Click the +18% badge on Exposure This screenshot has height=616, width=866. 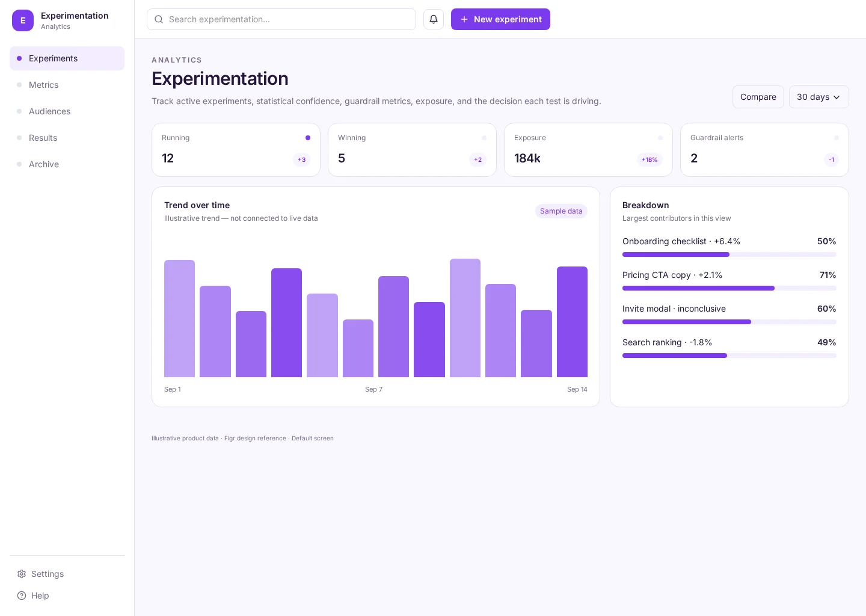tap(649, 159)
